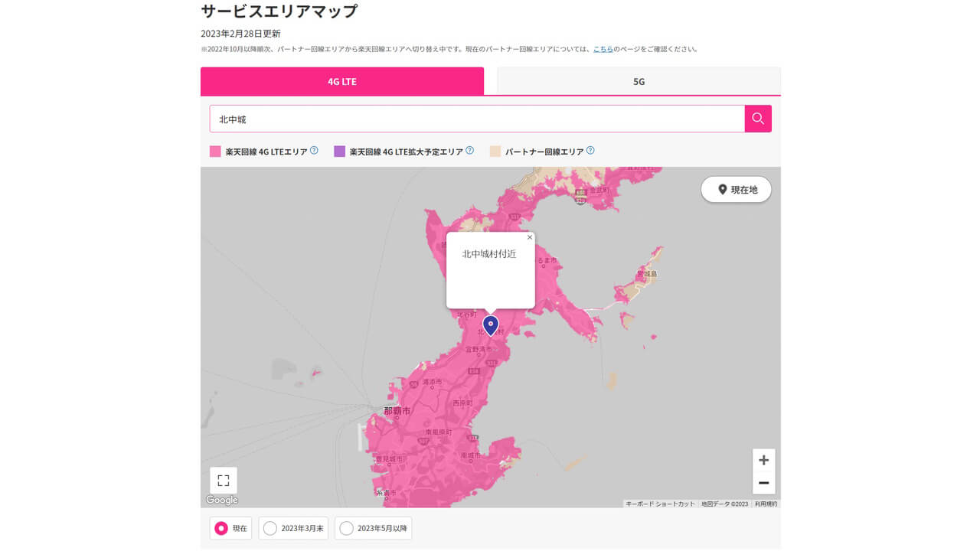Image resolution: width=980 pixels, height=551 pixels.
Task: Switch to the 5G tab
Action: pos(639,80)
